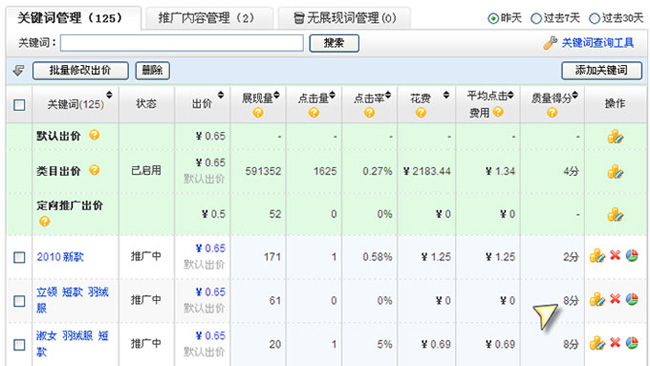Screen dimensions: 650x366
Task: Click 推广中 status in 2010 新款 row
Action: 146,256
